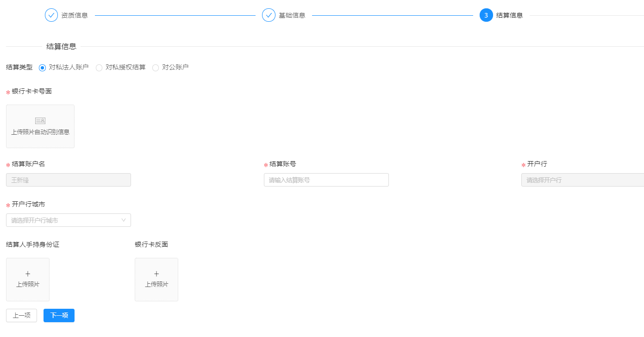Open the 请选择开户行 bank dropdown
The image size is (644, 337).
point(582,180)
